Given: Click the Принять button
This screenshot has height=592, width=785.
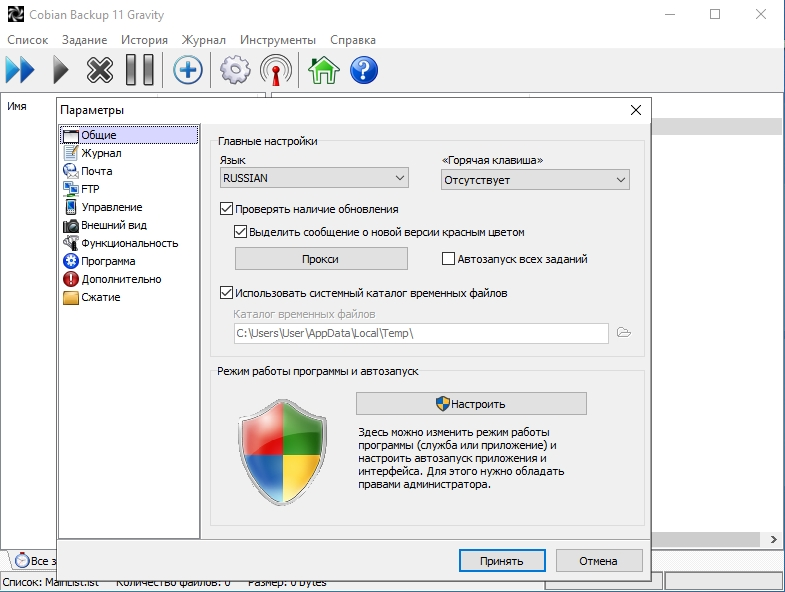Looking at the screenshot, I should (x=502, y=561).
